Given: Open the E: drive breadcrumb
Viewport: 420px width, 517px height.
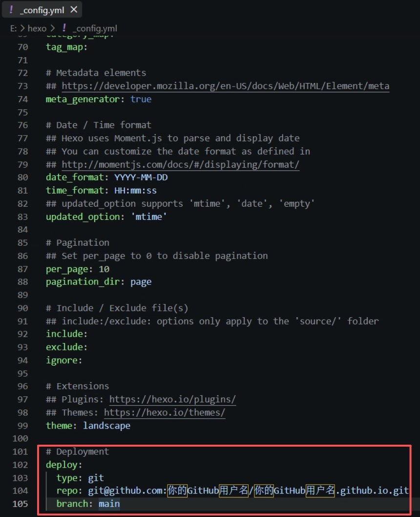Looking at the screenshot, I should 13,28.
